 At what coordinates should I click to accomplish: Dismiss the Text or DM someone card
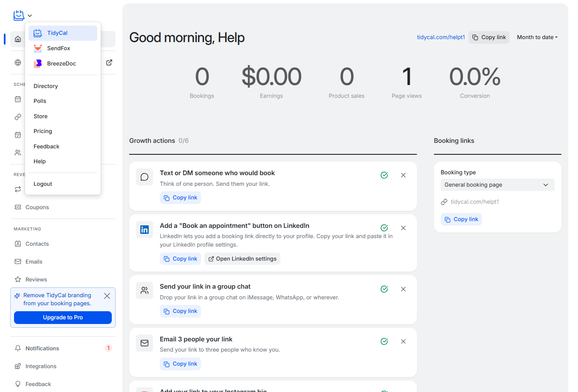tap(403, 175)
